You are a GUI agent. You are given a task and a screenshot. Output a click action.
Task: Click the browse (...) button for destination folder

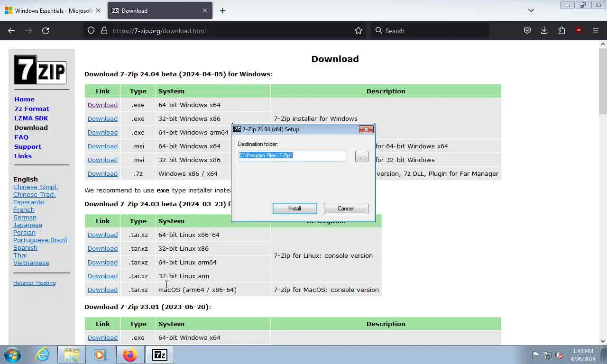(x=361, y=156)
